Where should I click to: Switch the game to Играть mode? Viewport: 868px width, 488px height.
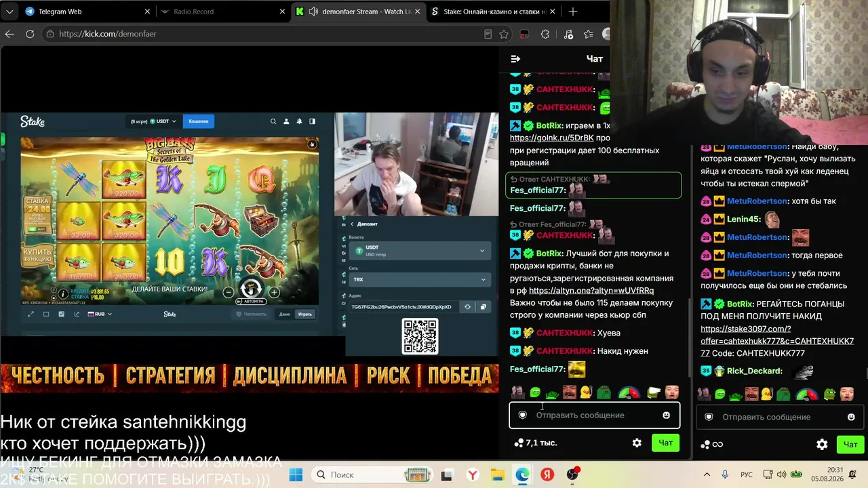click(x=305, y=314)
